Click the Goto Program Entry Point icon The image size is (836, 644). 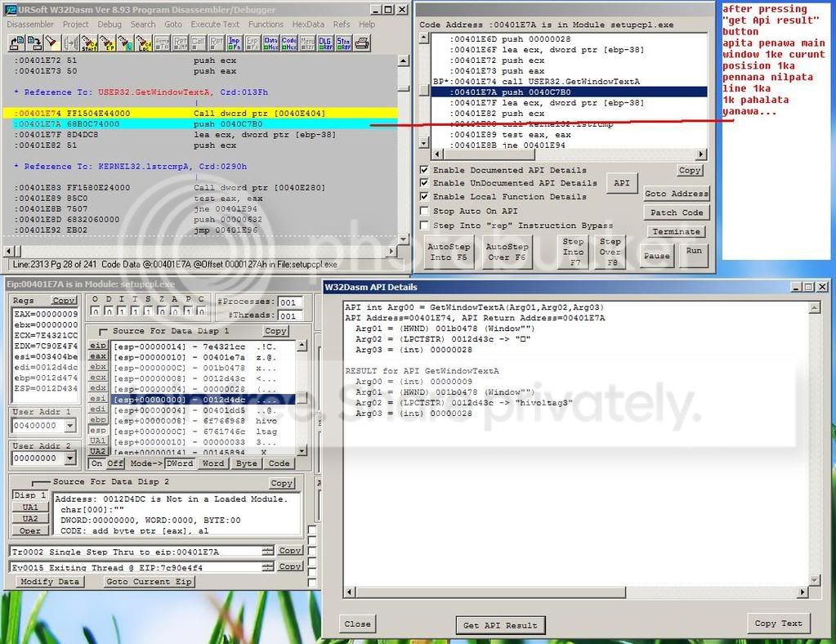coord(107,42)
